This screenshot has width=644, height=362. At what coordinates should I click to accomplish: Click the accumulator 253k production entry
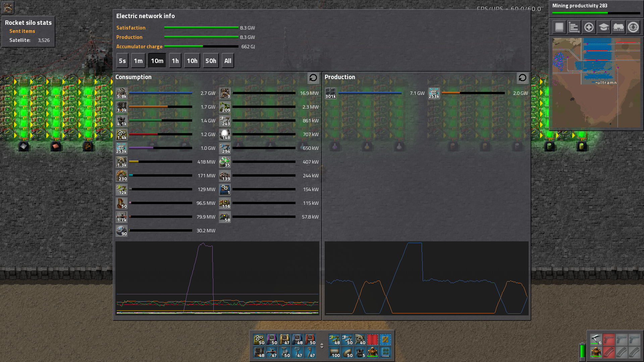coord(434,93)
